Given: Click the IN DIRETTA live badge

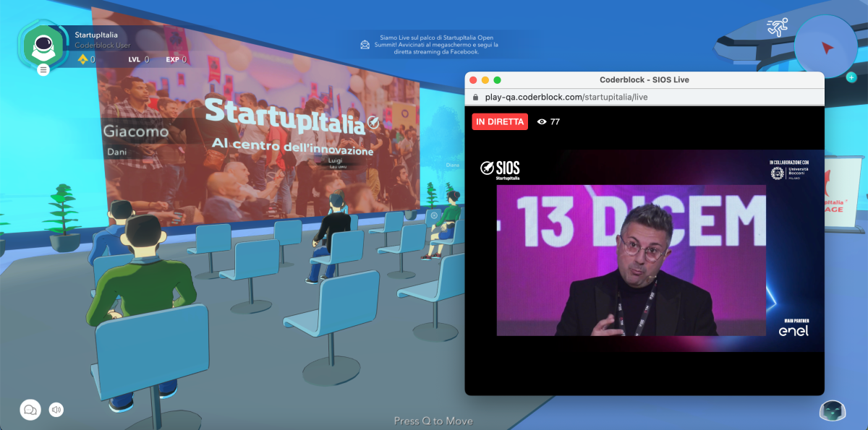Looking at the screenshot, I should click(x=500, y=121).
